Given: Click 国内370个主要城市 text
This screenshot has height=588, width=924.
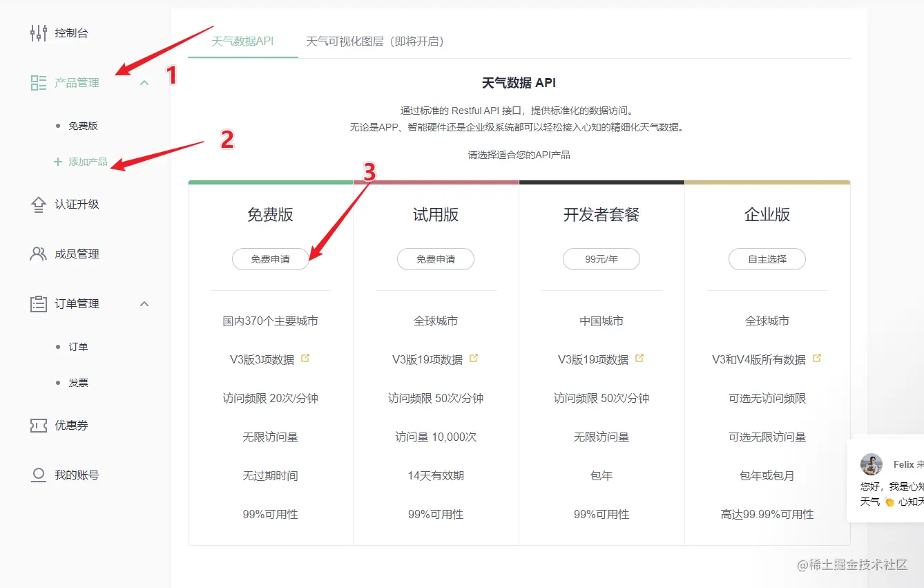Looking at the screenshot, I should pos(270,321).
